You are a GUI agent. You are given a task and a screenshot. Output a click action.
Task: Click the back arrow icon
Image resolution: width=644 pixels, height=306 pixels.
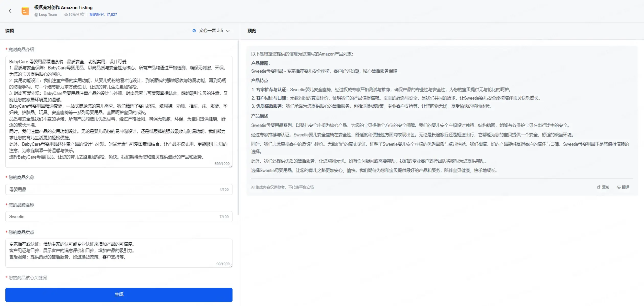[10, 11]
